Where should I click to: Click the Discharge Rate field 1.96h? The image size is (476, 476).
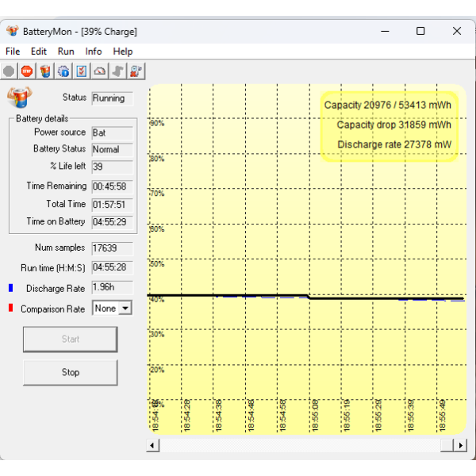tap(113, 287)
